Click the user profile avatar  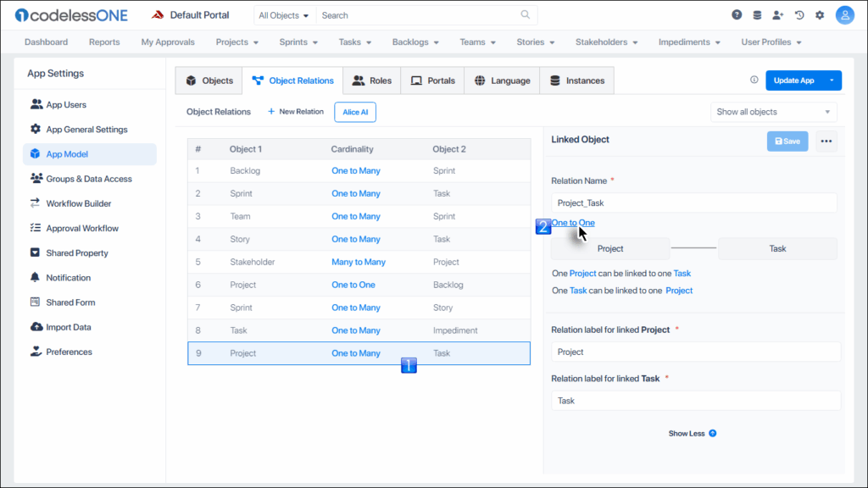pyautogui.click(x=844, y=15)
